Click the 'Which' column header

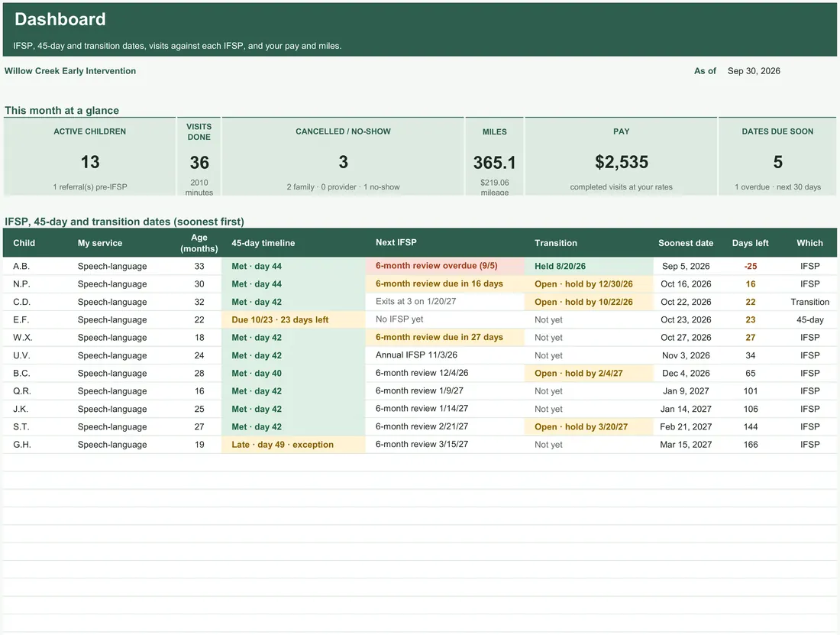(x=809, y=243)
